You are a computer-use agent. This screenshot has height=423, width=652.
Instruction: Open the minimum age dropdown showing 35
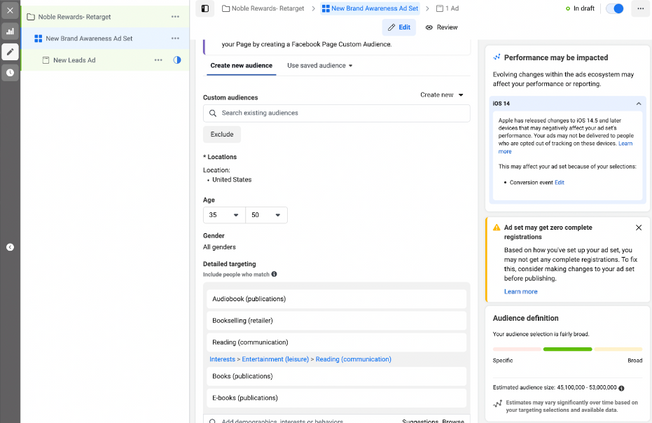[224, 215]
